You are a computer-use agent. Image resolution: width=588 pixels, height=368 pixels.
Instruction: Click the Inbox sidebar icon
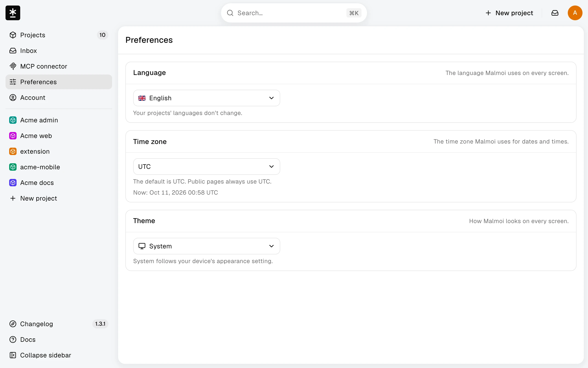pos(13,51)
